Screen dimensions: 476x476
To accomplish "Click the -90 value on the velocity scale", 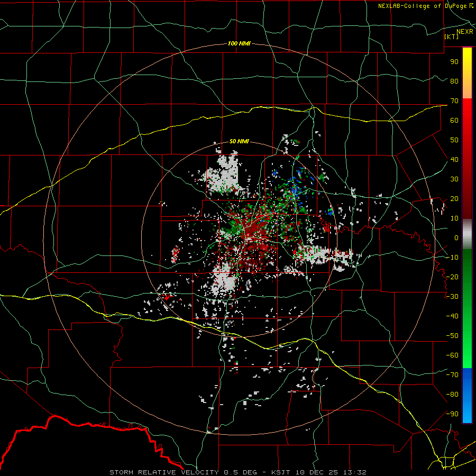I will (x=452, y=414).
